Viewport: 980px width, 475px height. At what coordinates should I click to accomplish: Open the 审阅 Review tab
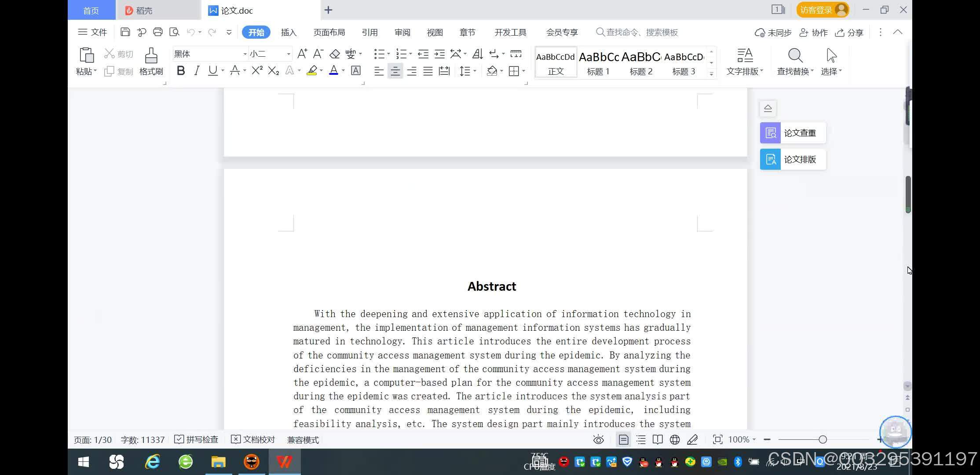pyautogui.click(x=402, y=33)
